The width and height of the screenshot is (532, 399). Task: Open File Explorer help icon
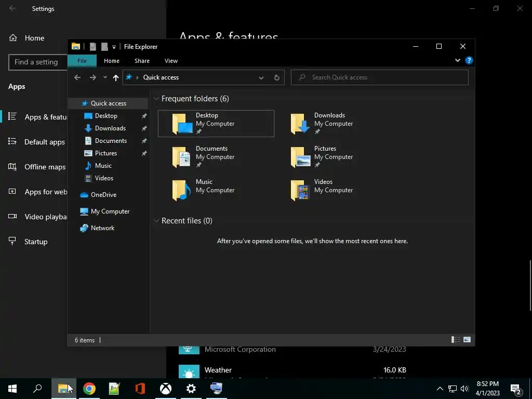469,60
